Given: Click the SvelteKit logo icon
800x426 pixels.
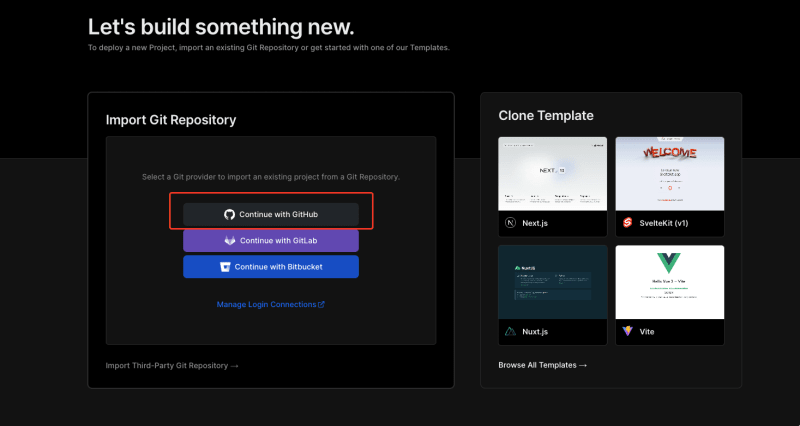Looking at the screenshot, I should click(628, 223).
